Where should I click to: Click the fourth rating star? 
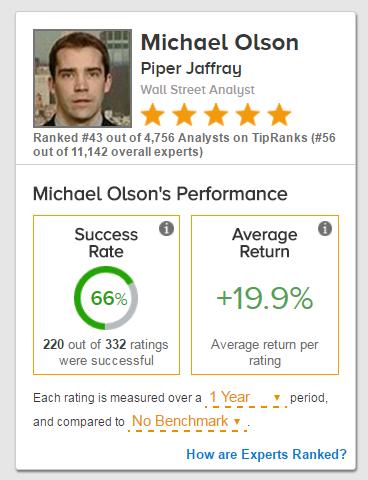(248, 115)
